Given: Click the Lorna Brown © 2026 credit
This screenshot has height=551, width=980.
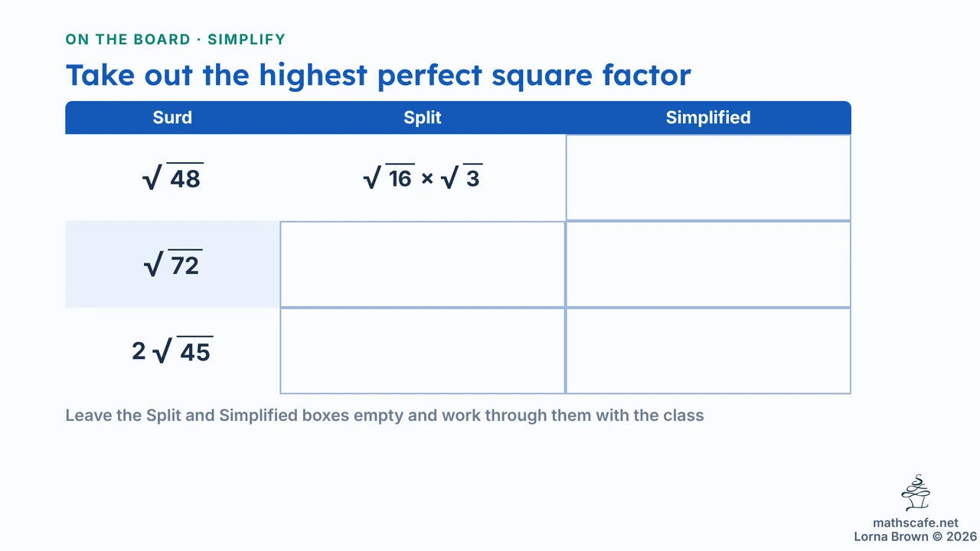Looking at the screenshot, I should pos(916,536).
